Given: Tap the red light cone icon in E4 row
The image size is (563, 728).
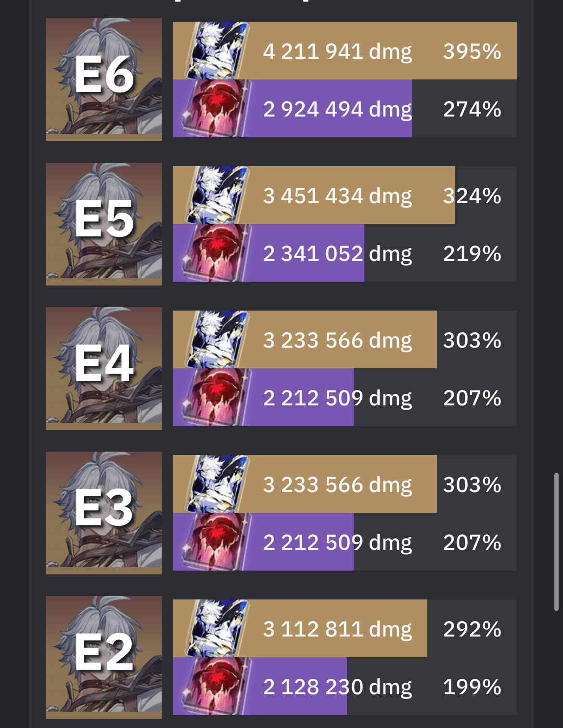Looking at the screenshot, I should [216, 397].
